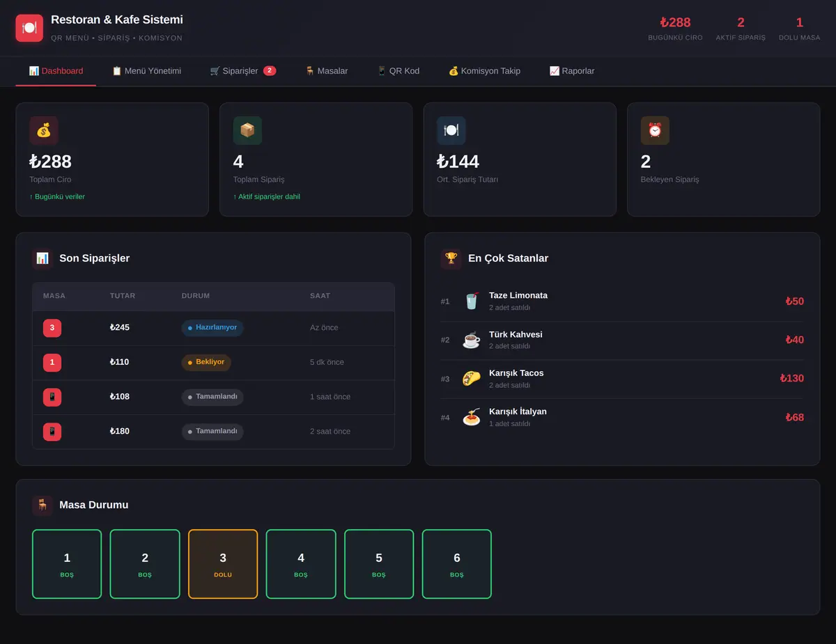Select table 4 card in Masa Durumu
Screen dimensions: 836x644
point(301,564)
